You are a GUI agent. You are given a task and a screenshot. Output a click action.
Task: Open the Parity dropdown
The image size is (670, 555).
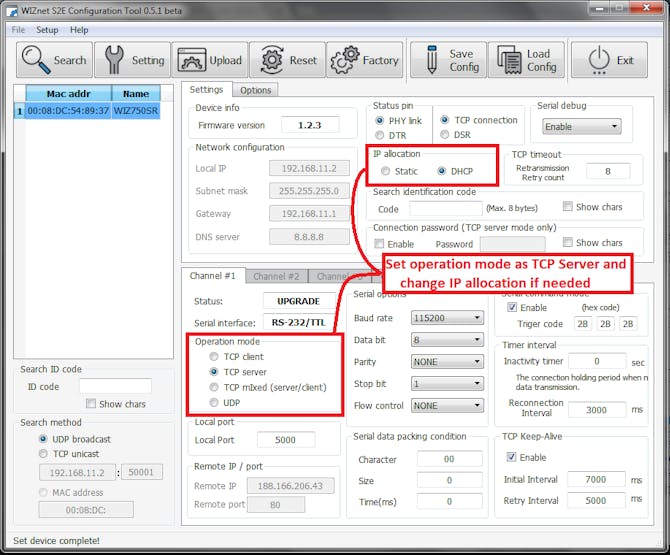coord(447,362)
